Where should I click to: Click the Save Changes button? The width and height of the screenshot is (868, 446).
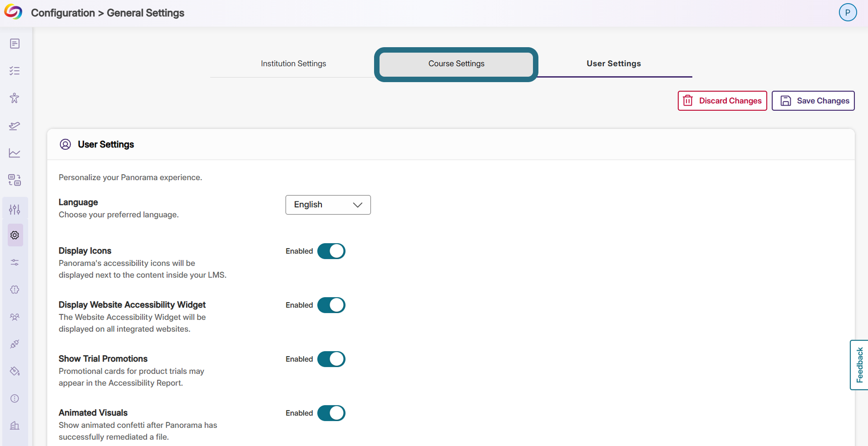[x=813, y=101]
